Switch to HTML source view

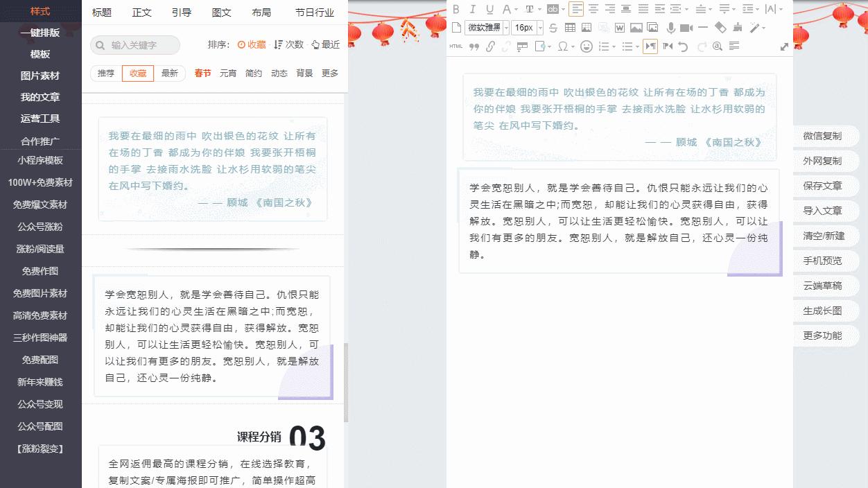coord(456,46)
